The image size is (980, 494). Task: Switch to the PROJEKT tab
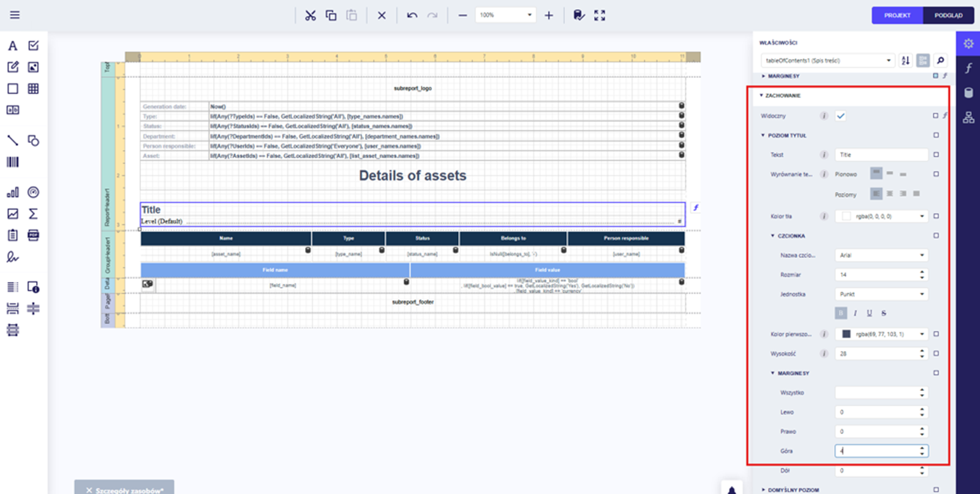897,15
